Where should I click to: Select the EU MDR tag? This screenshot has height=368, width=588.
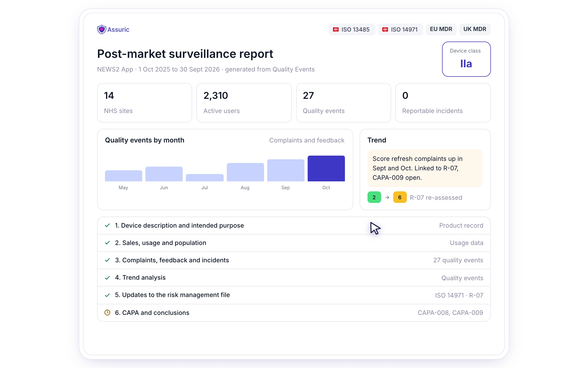click(441, 29)
